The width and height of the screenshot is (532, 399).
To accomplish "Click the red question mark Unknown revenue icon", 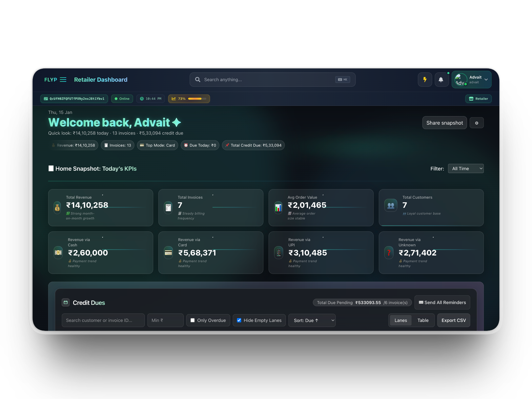I will coord(389,252).
